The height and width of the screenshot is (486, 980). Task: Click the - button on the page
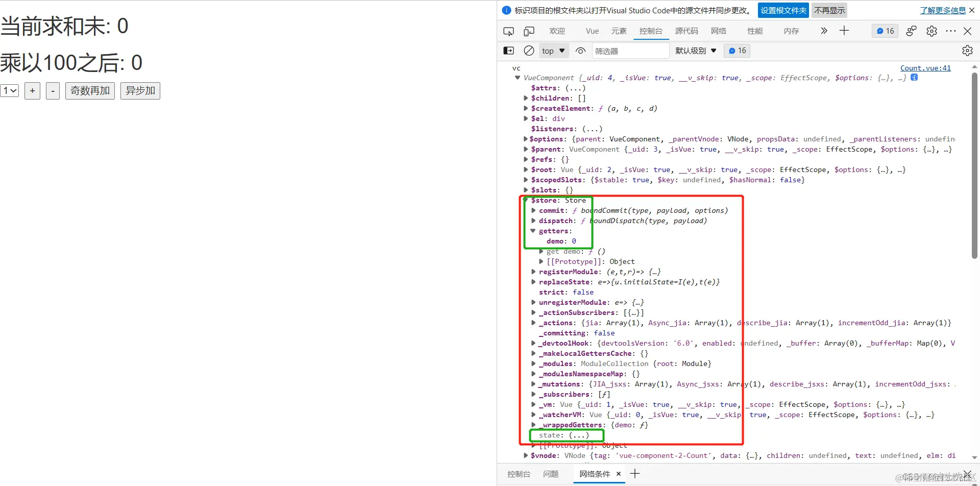(53, 91)
